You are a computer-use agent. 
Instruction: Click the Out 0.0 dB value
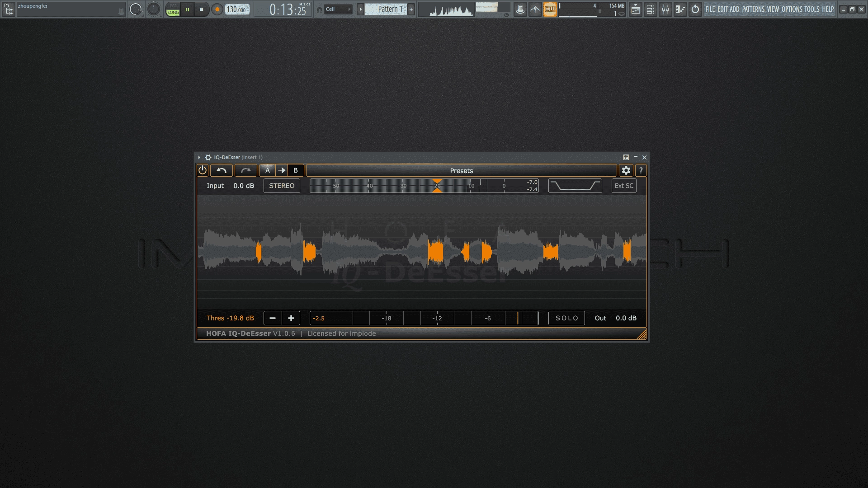coord(626,318)
